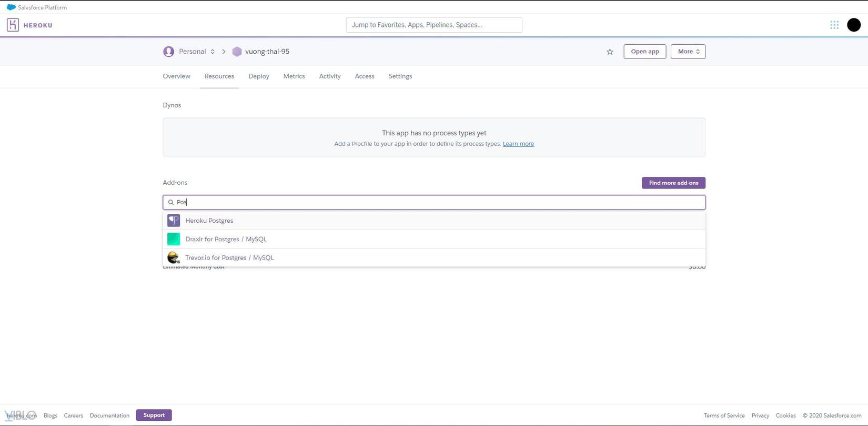Open the Metrics tab
This screenshot has height=426, width=868.
(x=294, y=76)
